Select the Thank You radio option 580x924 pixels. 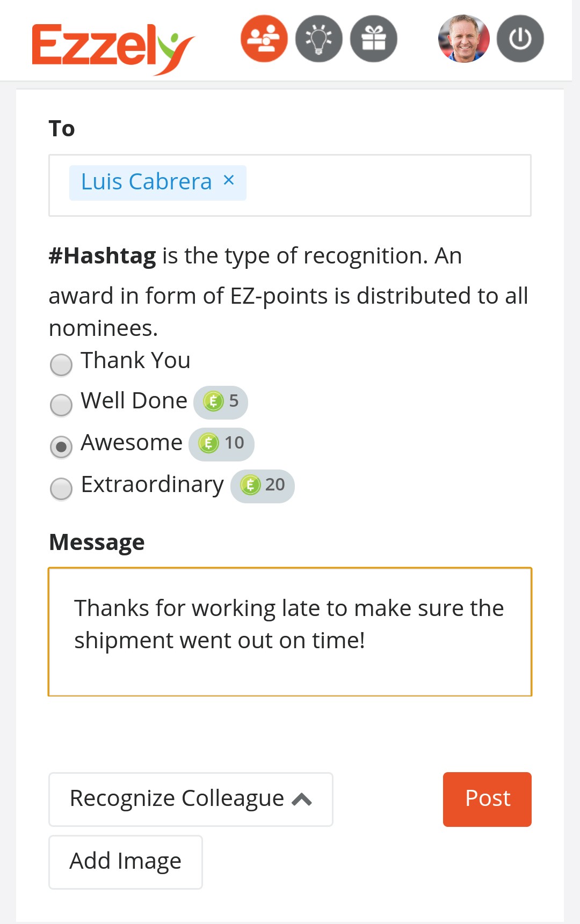click(61, 365)
